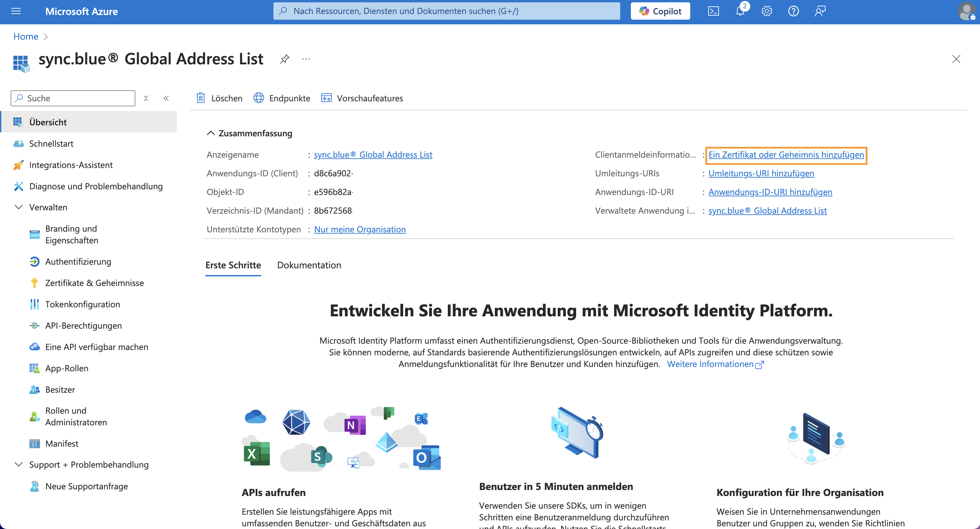Click Umleitungs-URI hinzufügen link

point(761,173)
